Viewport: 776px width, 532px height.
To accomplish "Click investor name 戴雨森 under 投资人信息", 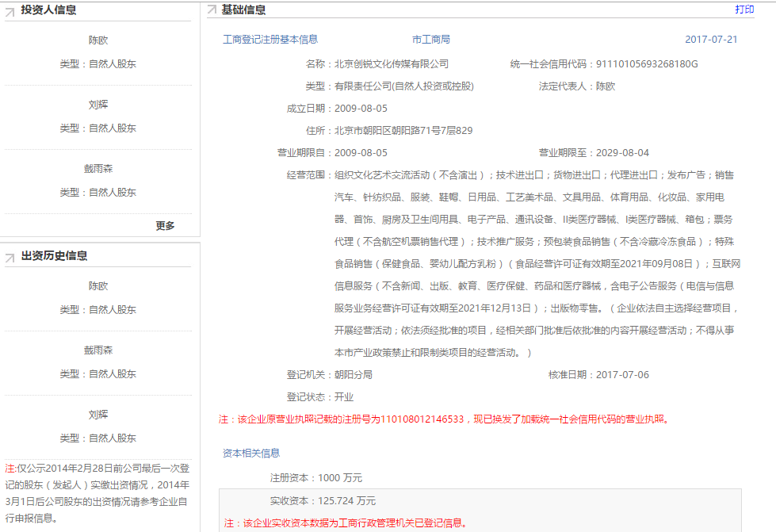I will point(98,169).
